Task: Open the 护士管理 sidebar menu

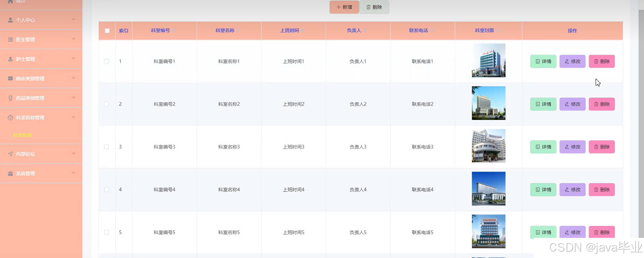Action: click(x=41, y=59)
